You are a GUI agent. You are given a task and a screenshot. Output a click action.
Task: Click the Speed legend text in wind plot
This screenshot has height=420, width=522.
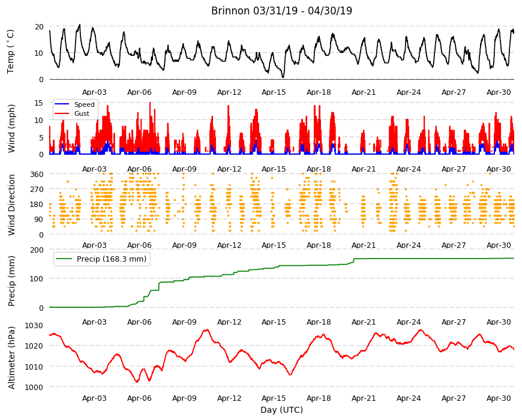coord(84,104)
